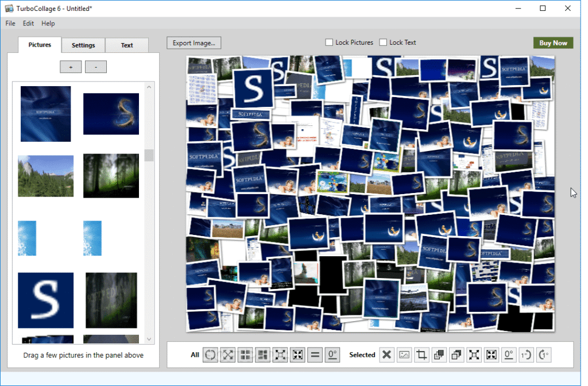Reset selected picture rotation to 0 degrees
The height and width of the screenshot is (386, 588).
pos(509,355)
